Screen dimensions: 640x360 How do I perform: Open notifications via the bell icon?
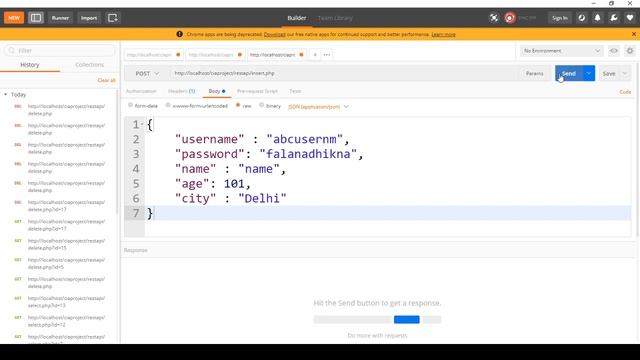(598, 18)
